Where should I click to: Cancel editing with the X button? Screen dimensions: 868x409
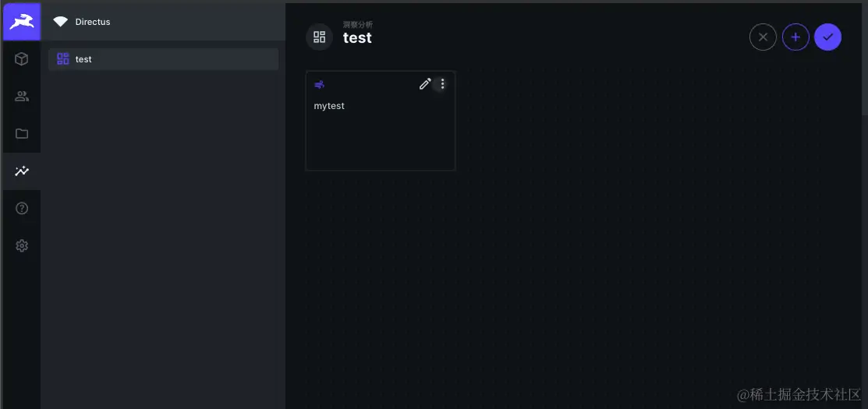click(763, 37)
